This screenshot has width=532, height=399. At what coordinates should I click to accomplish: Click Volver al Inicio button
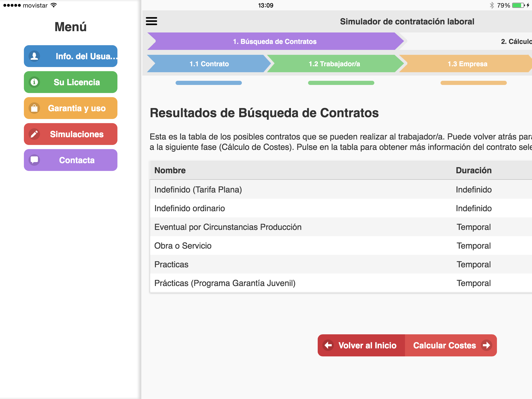[361, 345]
